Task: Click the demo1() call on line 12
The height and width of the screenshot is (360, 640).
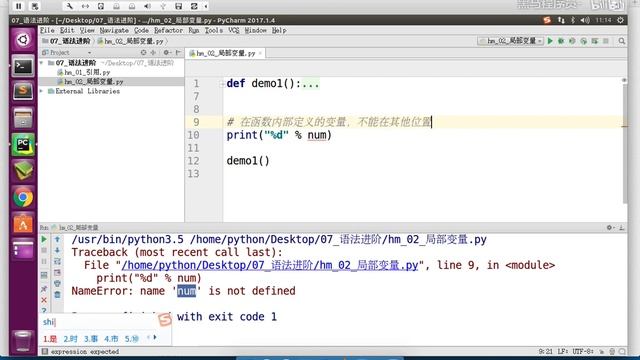Action: 248,161
